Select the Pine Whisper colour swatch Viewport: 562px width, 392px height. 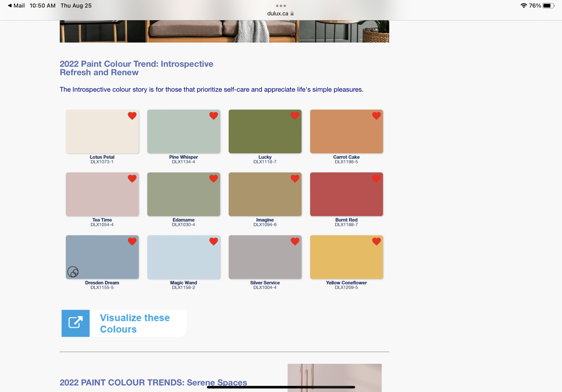[184, 131]
